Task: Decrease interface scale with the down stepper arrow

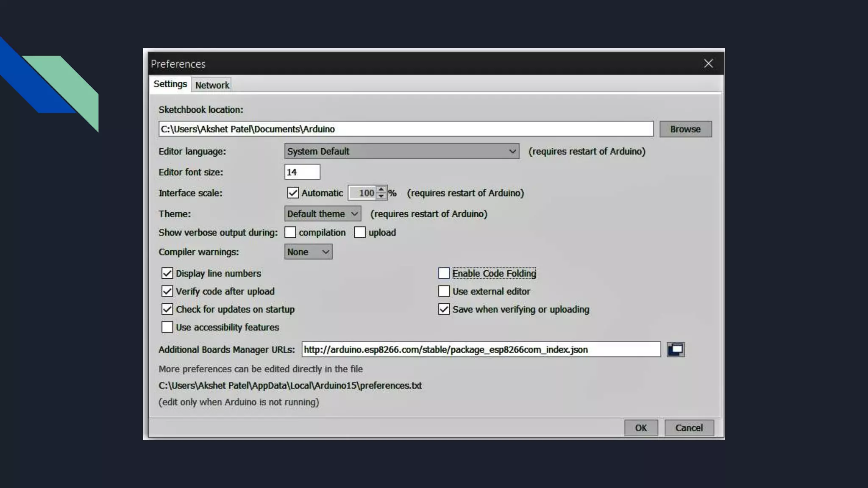Action: coord(381,196)
